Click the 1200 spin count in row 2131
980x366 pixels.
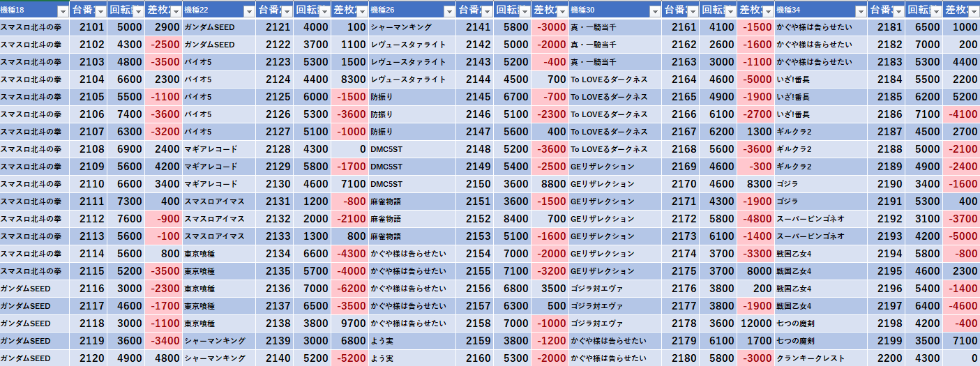[312, 201]
